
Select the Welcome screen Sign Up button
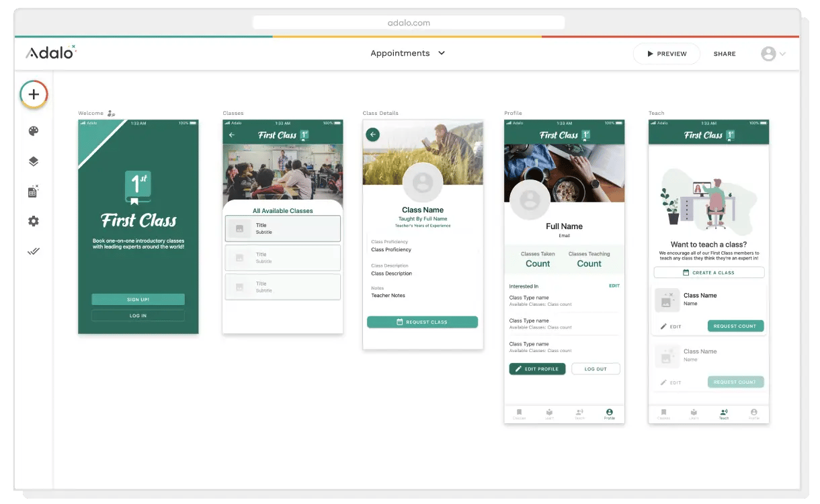[x=138, y=300]
